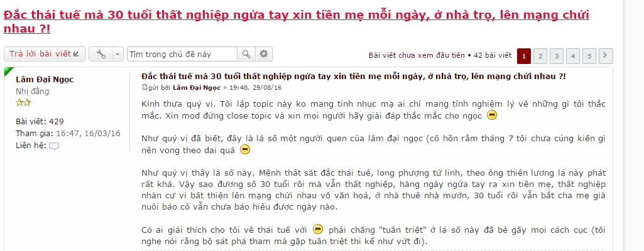The height and width of the screenshot is (251, 644).
Task: Click the post icon before 'gửi bởi'
Action: pyautogui.click(x=144, y=87)
